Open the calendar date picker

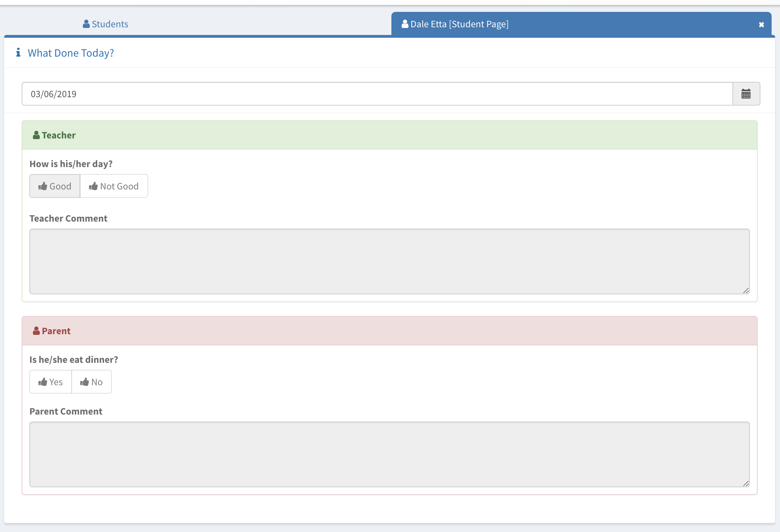(746, 94)
